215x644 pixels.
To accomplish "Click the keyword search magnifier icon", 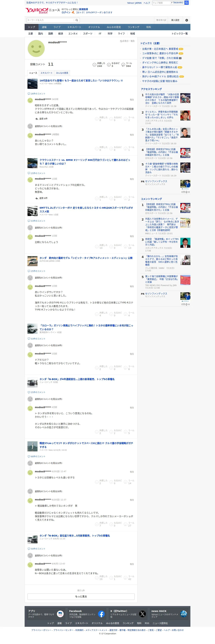I will [77, 20].
